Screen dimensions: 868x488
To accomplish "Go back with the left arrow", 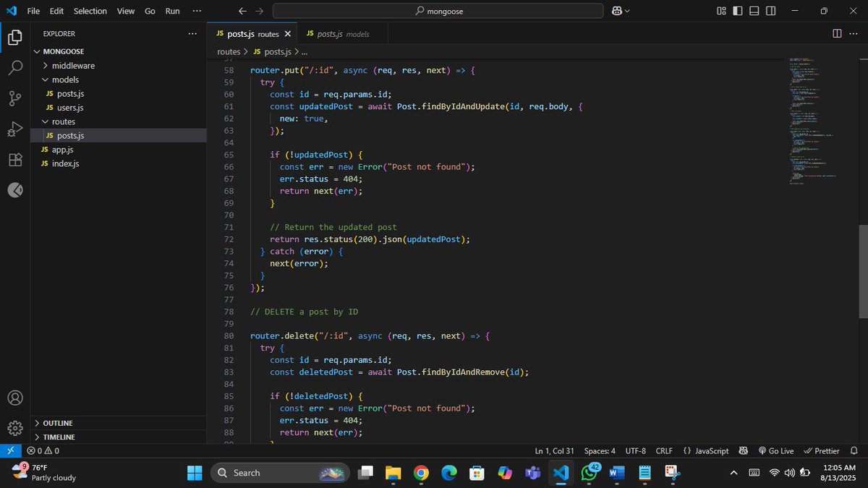I will coord(242,11).
